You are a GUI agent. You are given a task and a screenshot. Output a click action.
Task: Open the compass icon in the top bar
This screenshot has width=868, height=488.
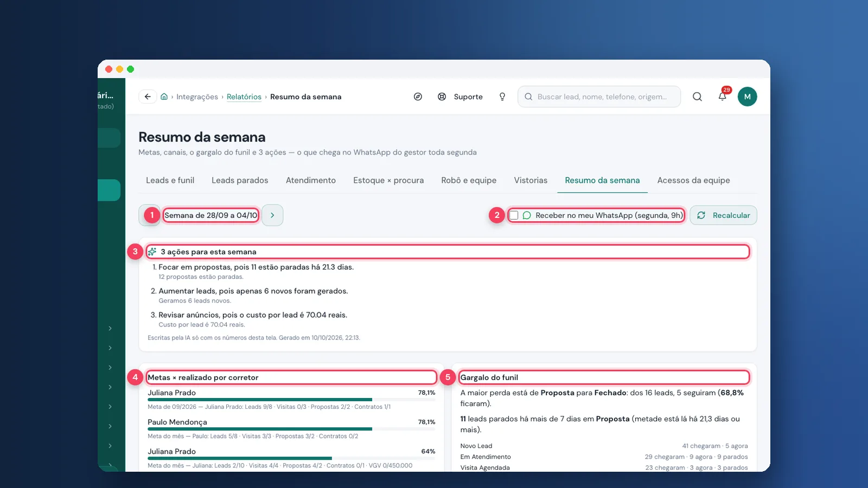click(418, 97)
